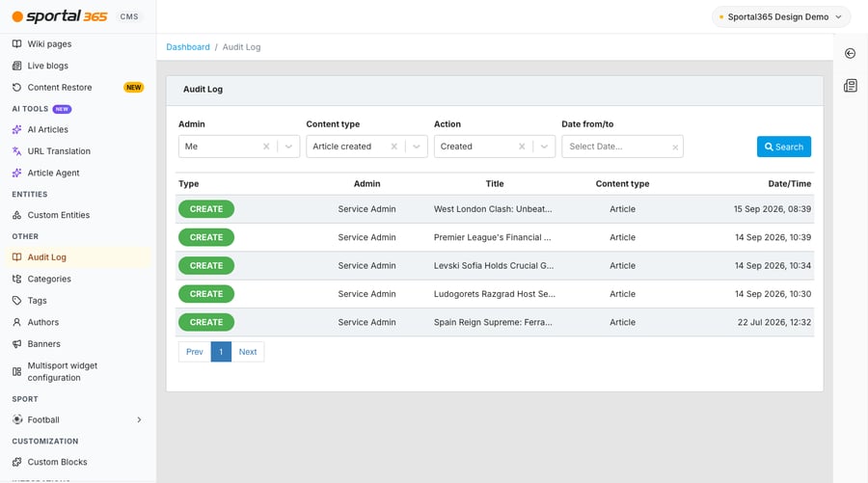
Task: Select title 'Premier League's Financial ...'
Action: pos(492,237)
